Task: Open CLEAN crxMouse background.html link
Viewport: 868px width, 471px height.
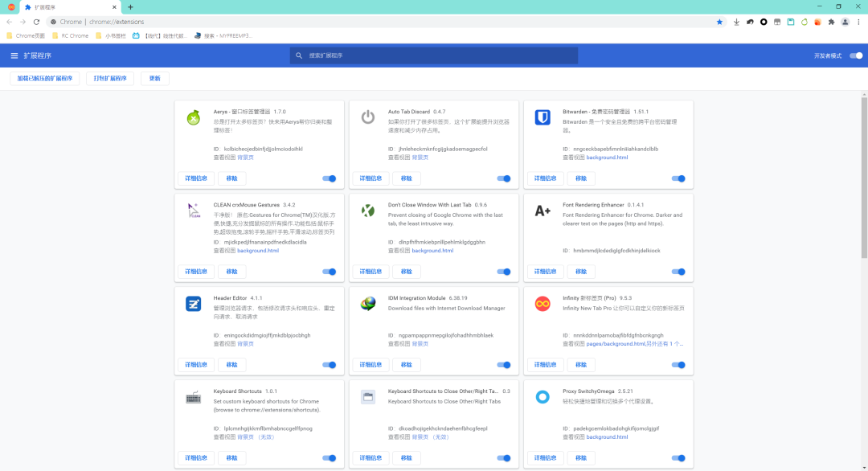Action: [258, 251]
